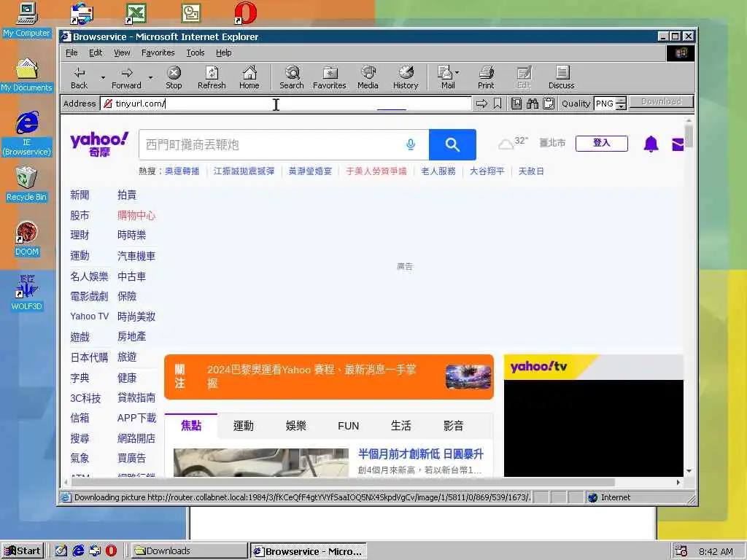
Task: Click the orange 2024巴黎奧運 banner
Action: (329, 377)
